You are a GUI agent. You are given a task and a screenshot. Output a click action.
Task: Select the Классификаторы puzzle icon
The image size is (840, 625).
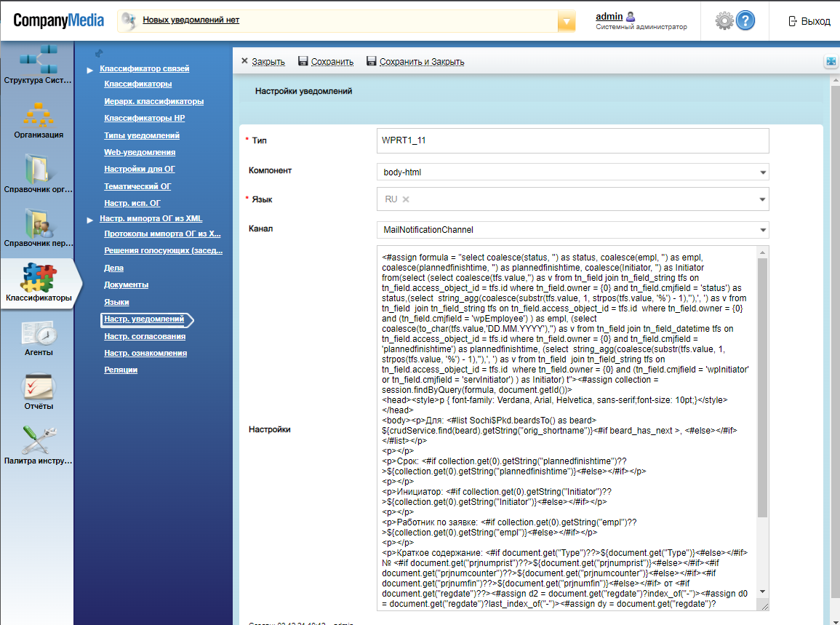38,278
